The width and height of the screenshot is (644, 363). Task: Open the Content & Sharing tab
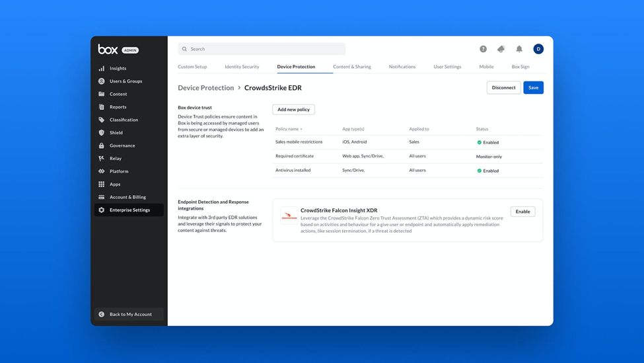pyautogui.click(x=352, y=67)
